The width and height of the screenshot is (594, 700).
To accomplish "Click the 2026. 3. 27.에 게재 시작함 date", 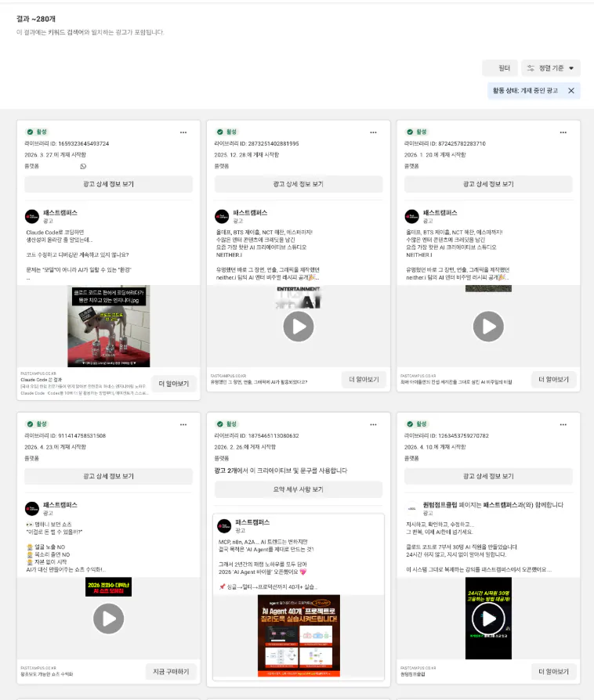I will click(55, 155).
